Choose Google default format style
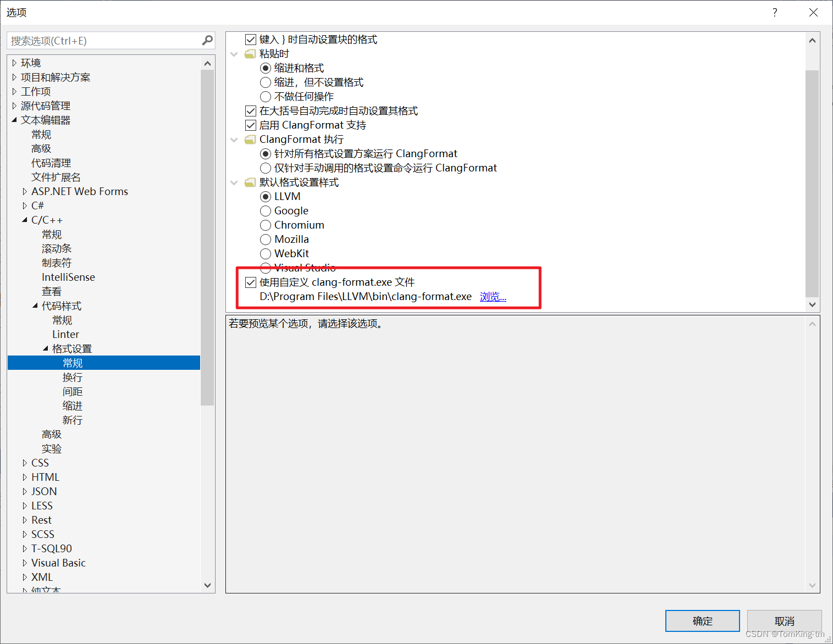Viewport: 833px width, 644px height. click(266, 210)
